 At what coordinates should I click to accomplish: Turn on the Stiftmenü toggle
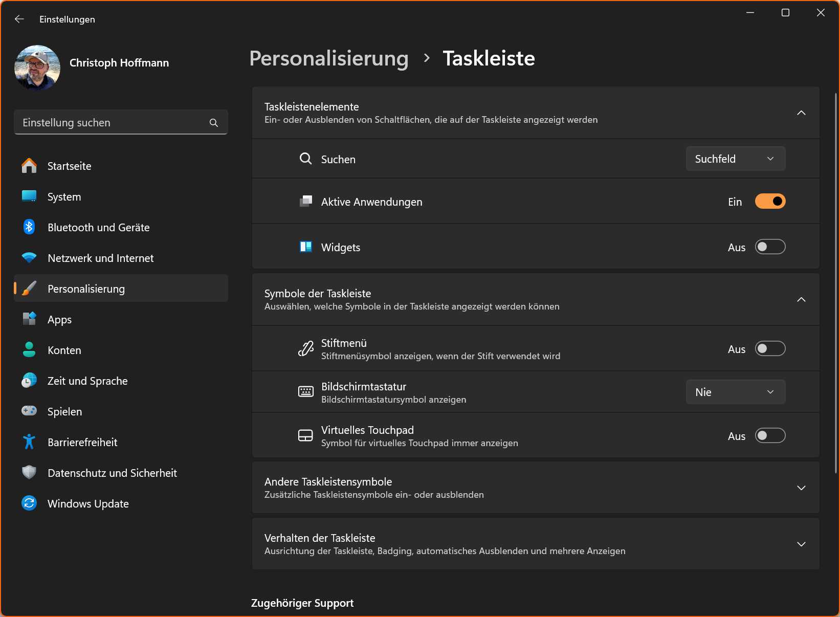770,348
